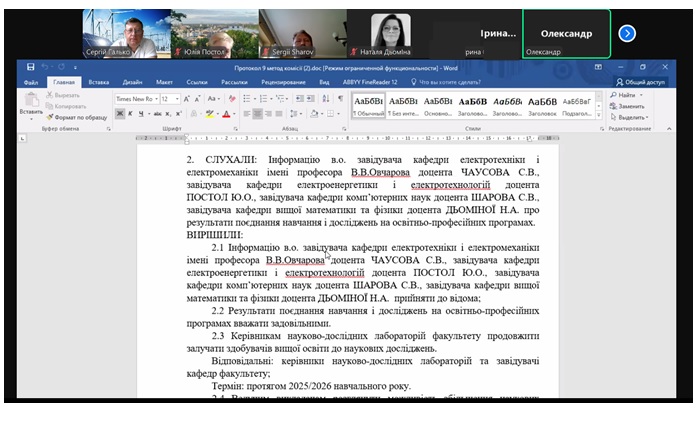698x423 pixels.
Task: Increase font size with the large A icon
Action: pos(187,99)
